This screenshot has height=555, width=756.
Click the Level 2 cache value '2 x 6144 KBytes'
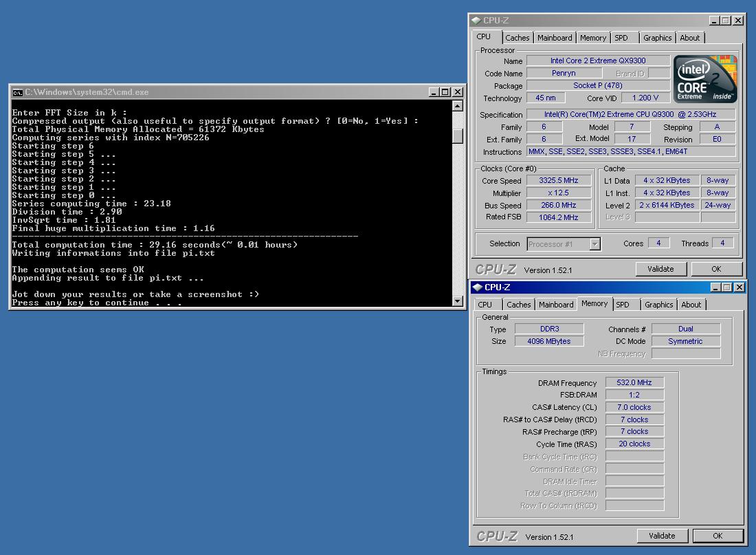(x=667, y=205)
